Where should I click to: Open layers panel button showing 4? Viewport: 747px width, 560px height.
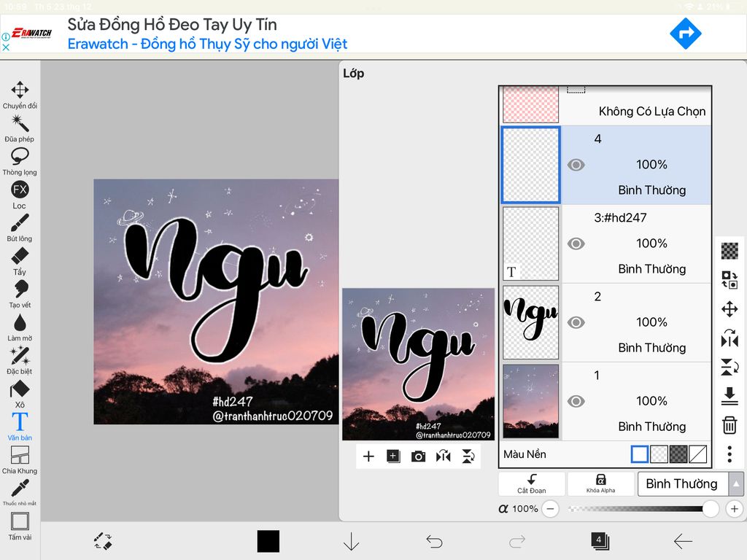tap(600, 541)
